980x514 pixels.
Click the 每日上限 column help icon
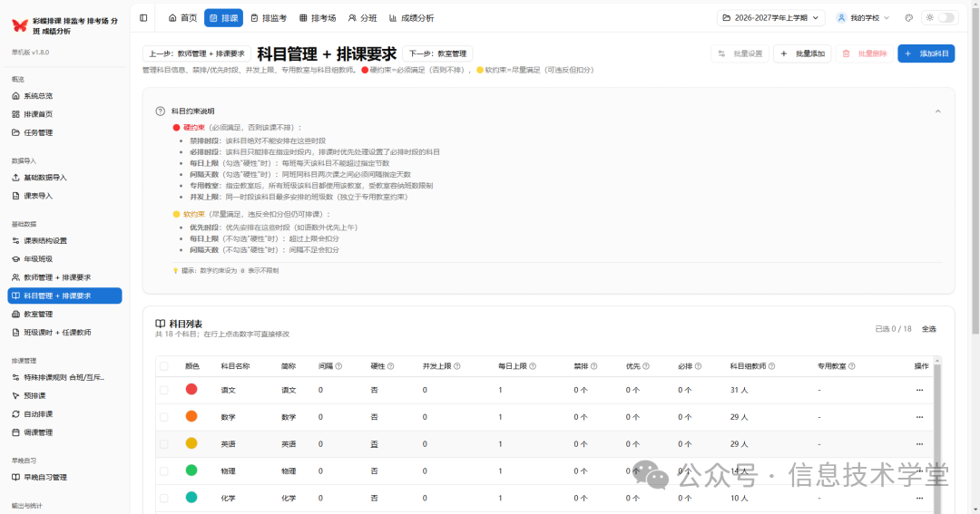[x=533, y=366]
